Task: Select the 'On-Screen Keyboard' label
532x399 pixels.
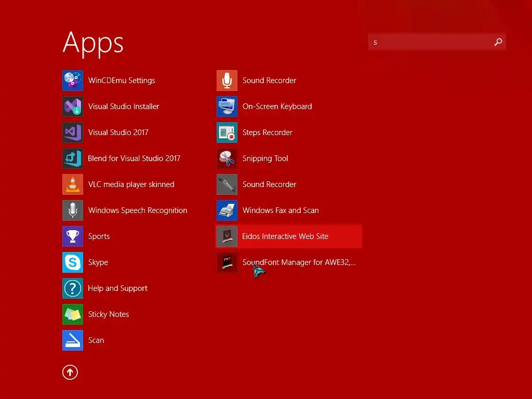Action: click(x=277, y=107)
